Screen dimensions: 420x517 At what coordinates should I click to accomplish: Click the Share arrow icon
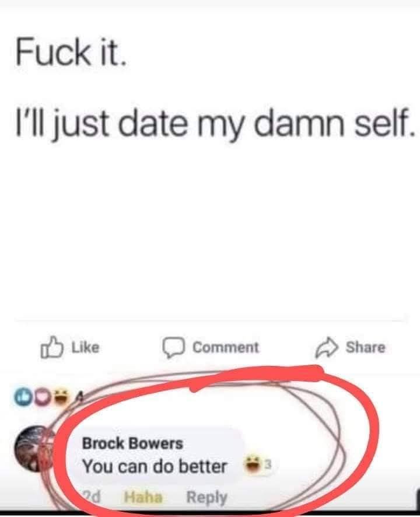pyautogui.click(x=327, y=348)
